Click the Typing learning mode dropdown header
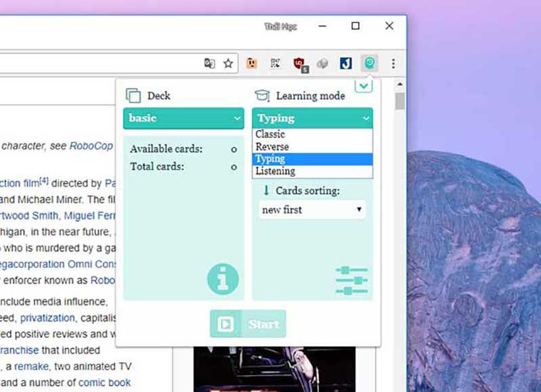541x392 pixels. (x=312, y=118)
